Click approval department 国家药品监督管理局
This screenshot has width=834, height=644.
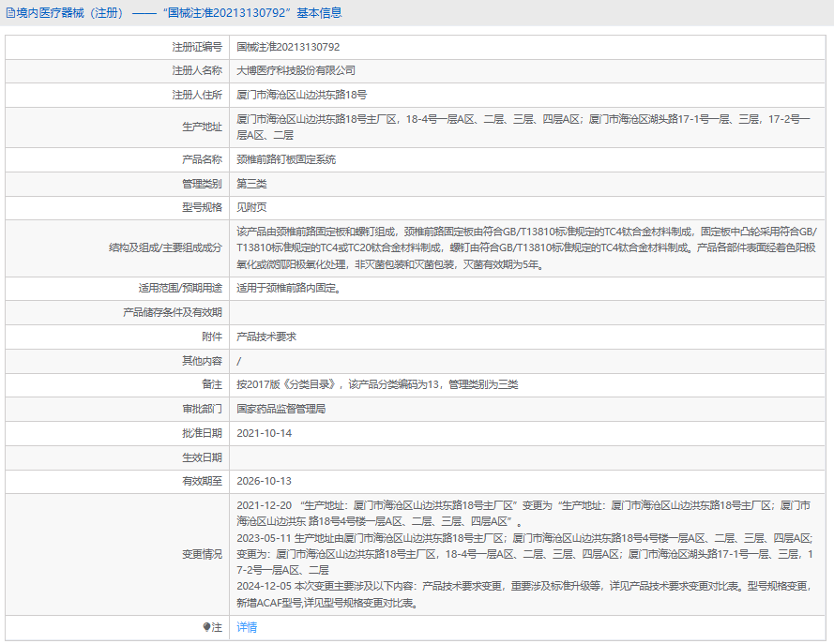[281, 409]
